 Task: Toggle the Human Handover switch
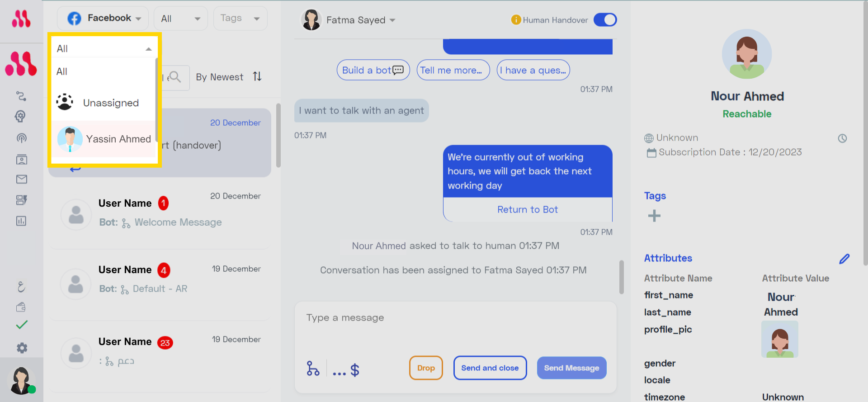tap(605, 20)
